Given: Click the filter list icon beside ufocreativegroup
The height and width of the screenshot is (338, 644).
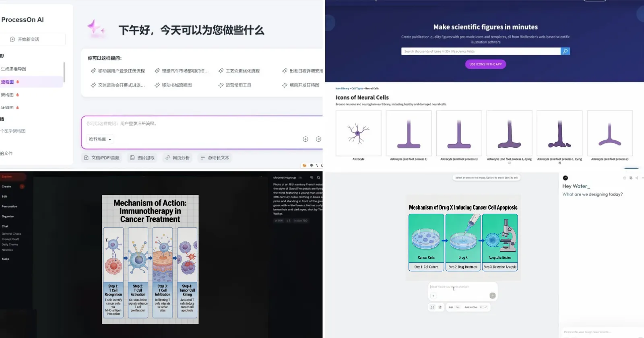Looking at the screenshot, I should (x=311, y=177).
